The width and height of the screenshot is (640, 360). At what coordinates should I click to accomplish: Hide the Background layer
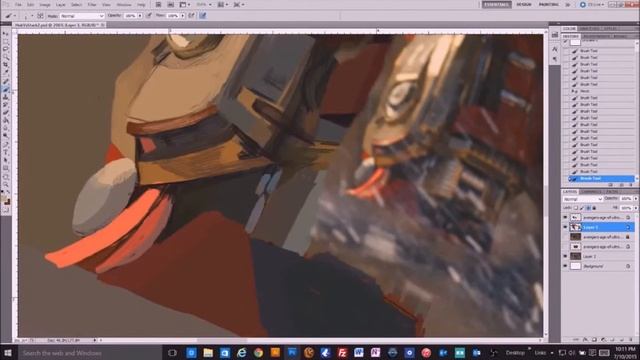[565, 266]
